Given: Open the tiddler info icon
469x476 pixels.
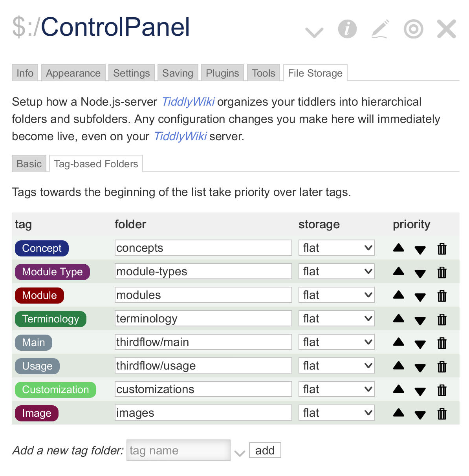Looking at the screenshot, I should [347, 29].
